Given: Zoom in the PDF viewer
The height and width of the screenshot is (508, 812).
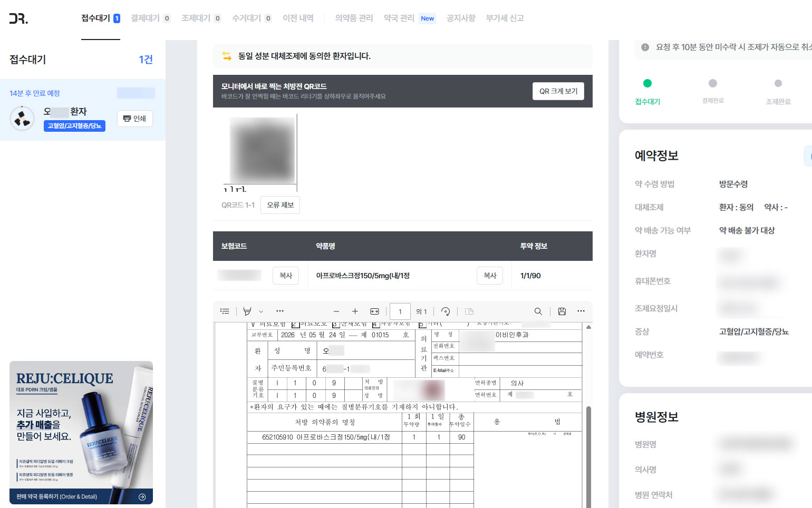Looking at the screenshot, I should pos(355,311).
